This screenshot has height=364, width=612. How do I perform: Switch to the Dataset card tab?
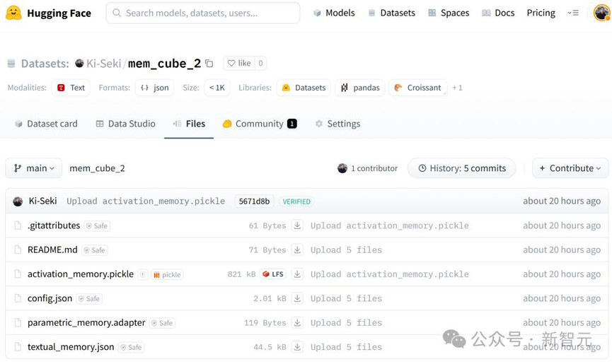pyautogui.click(x=46, y=124)
